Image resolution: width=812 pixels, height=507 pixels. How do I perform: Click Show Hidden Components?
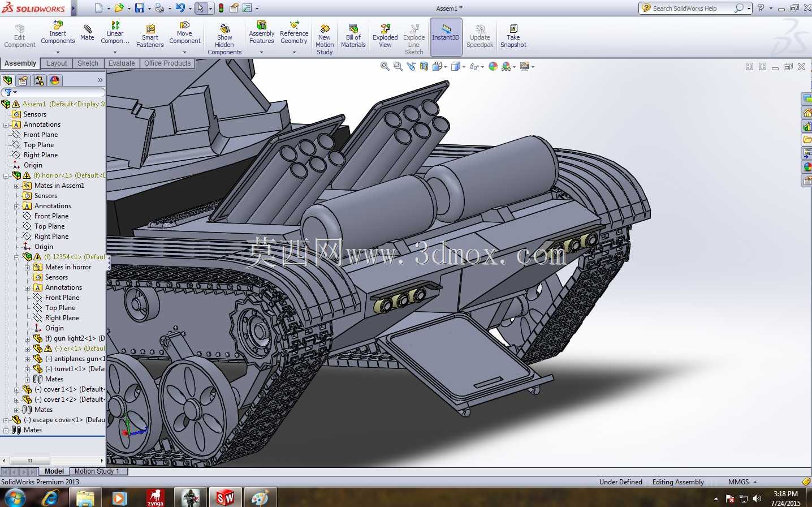pyautogui.click(x=224, y=40)
